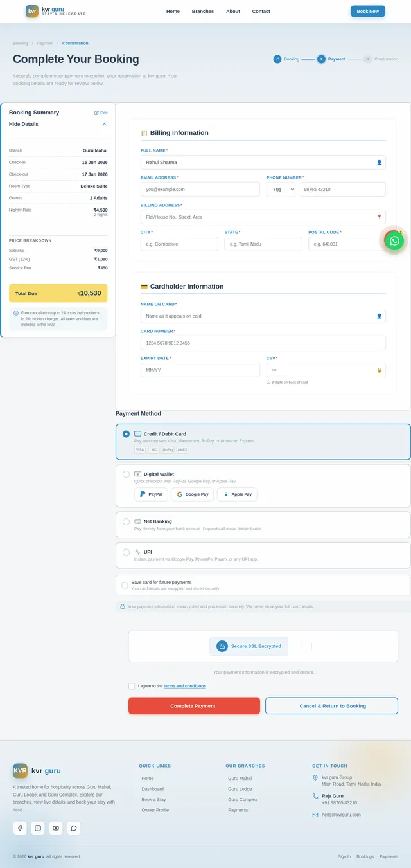Viewport: 411px width, 868px height.
Task: Collapse Hide Details chevron in summary
Action: [x=104, y=125]
